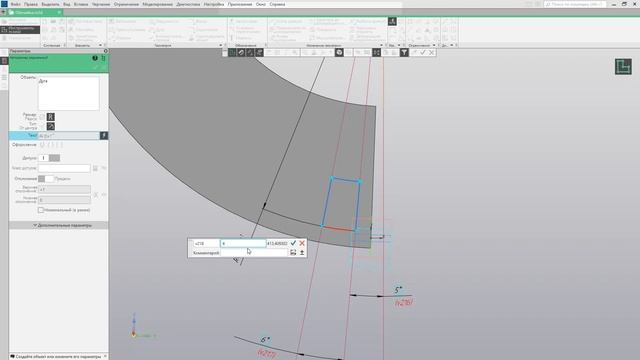Click the fourth dark icon in the quick toolbar
This screenshot has width=640, height=360.
click(259, 52)
